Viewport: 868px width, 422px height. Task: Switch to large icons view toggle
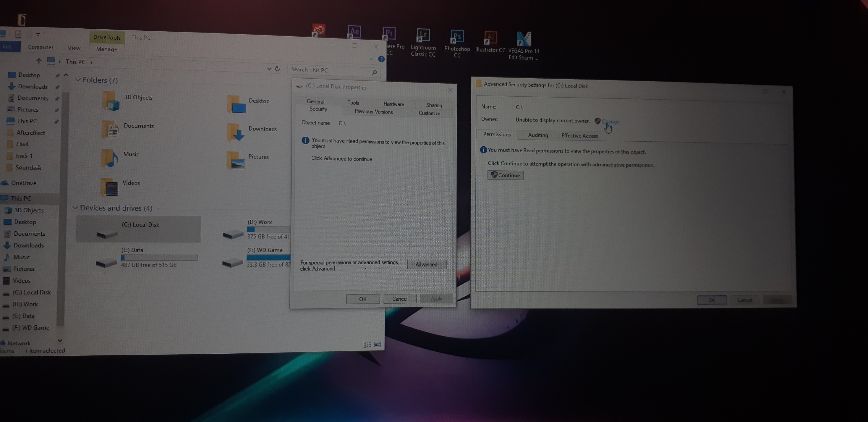coord(378,345)
